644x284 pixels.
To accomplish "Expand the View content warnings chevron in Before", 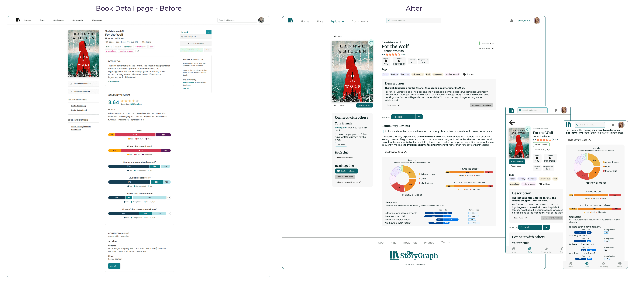I will point(109,241).
